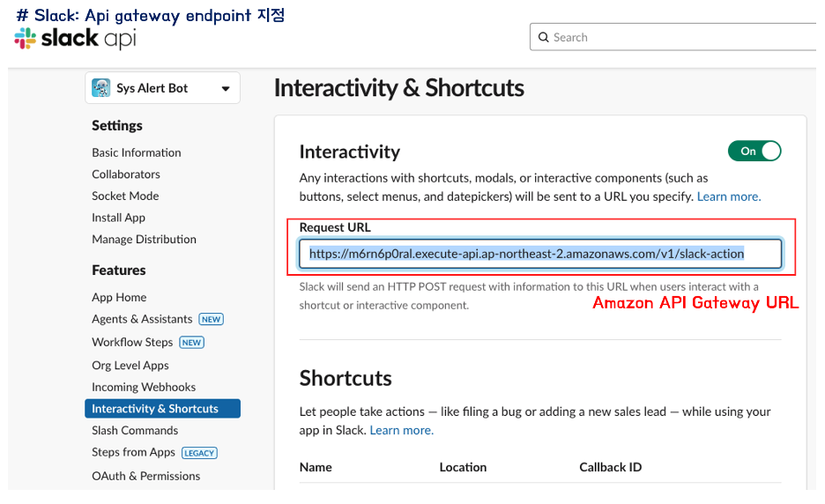This screenshot has height=504, width=825.
Task: Click the Shortcuts section heading
Action: 346,378
